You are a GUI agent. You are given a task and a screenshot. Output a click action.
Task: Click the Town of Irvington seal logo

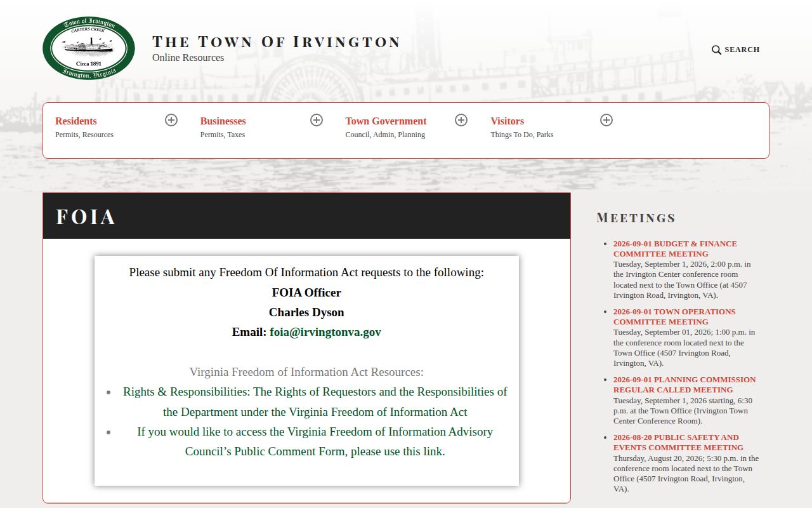[x=89, y=49]
